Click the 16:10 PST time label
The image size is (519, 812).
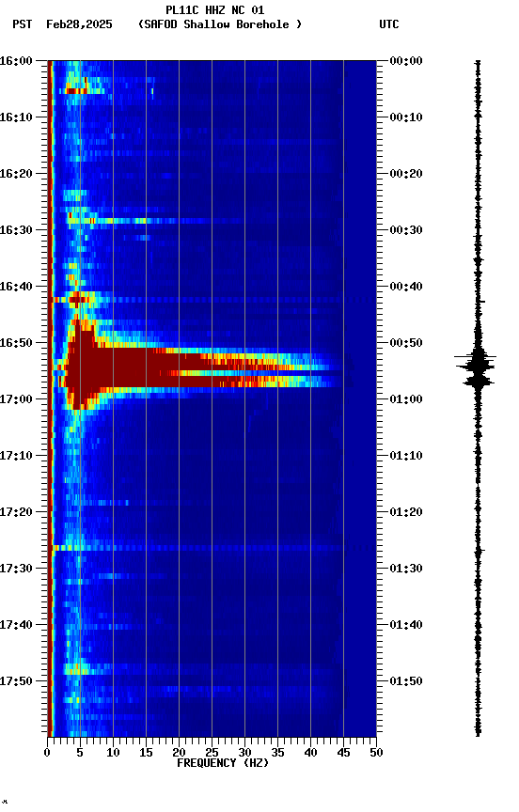tap(16, 117)
